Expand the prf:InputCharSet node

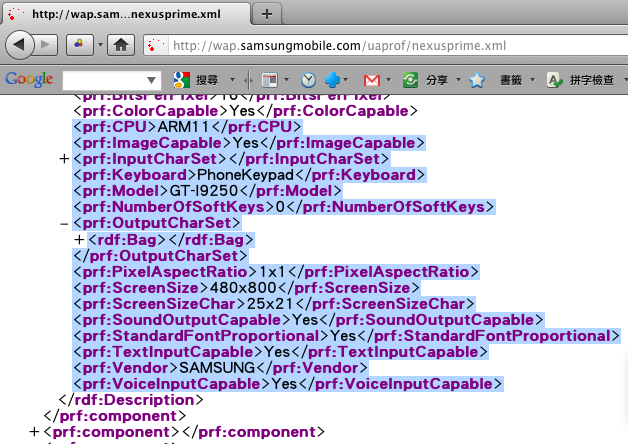pos(65,160)
